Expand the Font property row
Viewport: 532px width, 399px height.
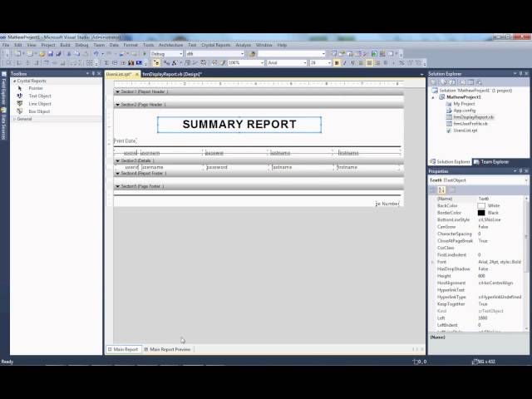click(432, 262)
